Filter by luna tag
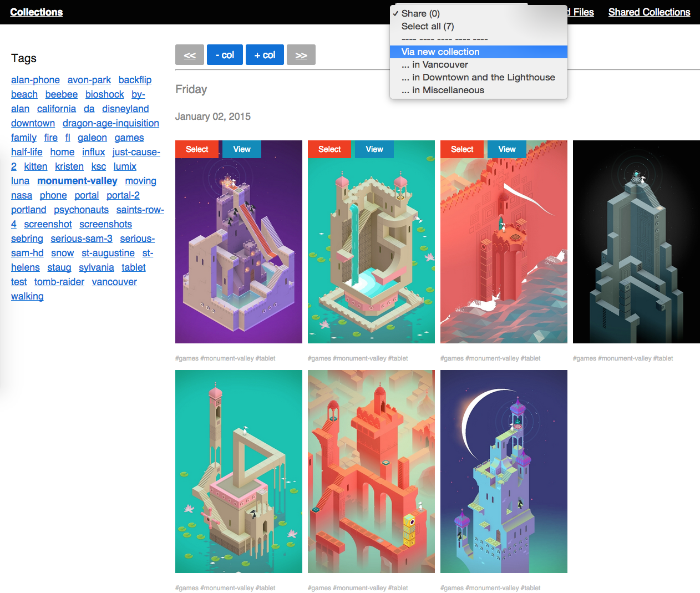The image size is (700, 593). [x=20, y=181]
